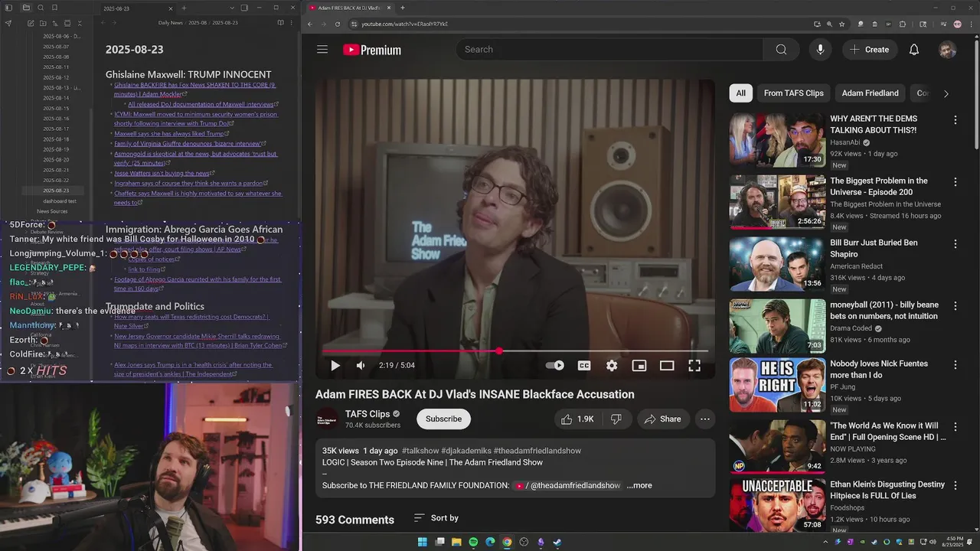Open HE IS RIGHT video thumbnail
The image size is (980, 551).
777,385
